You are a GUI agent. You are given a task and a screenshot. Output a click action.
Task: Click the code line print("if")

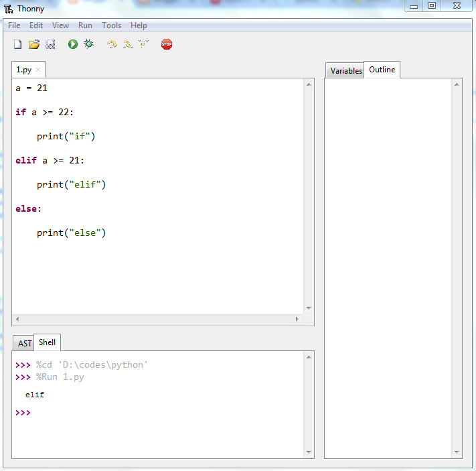66,137
